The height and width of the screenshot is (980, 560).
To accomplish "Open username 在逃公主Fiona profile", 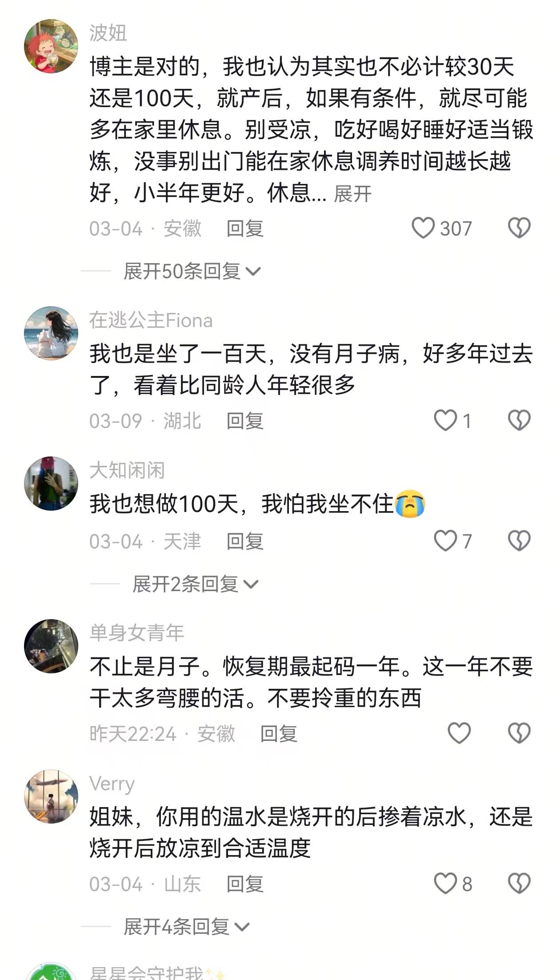I will tap(151, 320).
